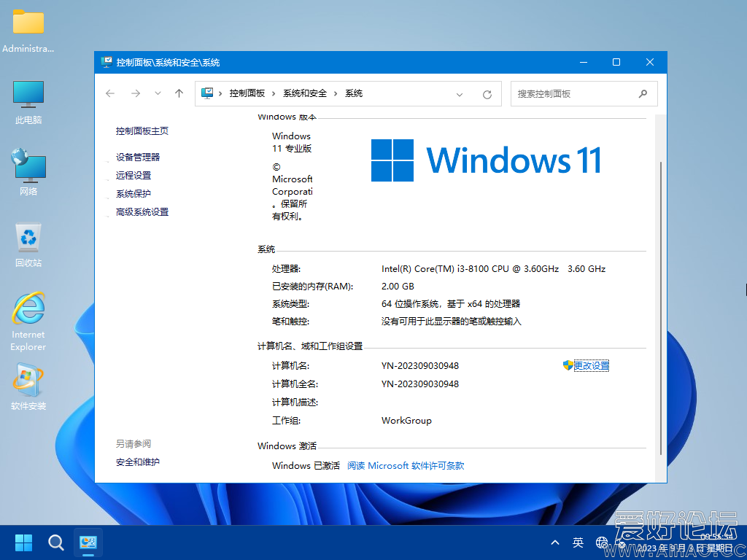Launch Internet Explorer from the desktop

click(28, 321)
